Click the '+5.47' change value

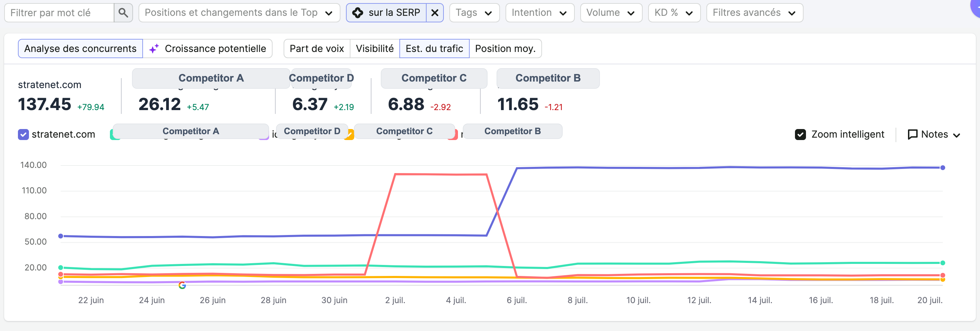point(198,107)
